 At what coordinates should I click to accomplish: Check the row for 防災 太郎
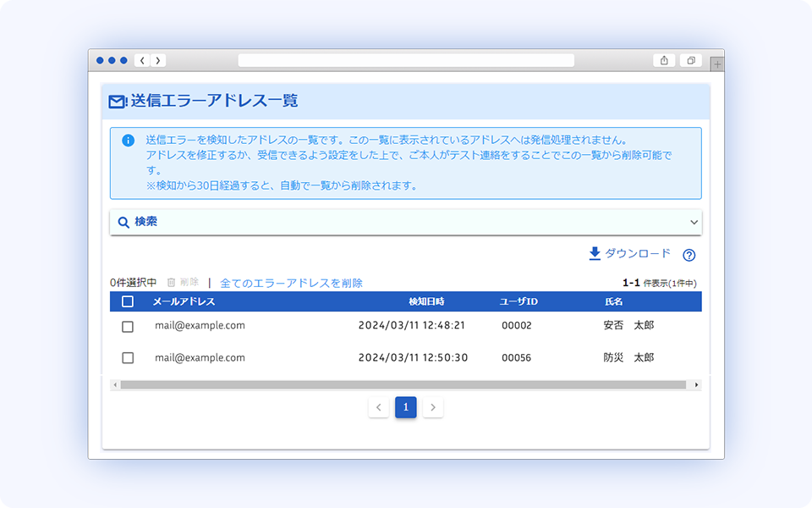click(x=128, y=357)
